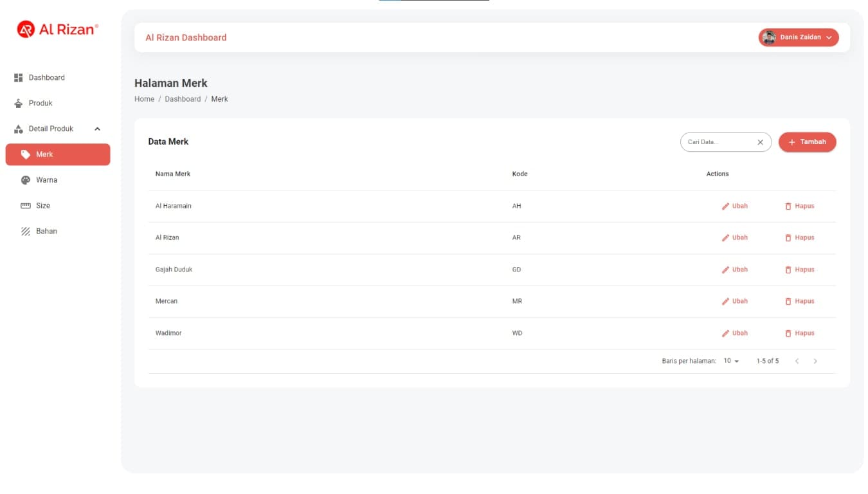
Task: Click the trash icon for Al Haramain
Action: pos(788,206)
